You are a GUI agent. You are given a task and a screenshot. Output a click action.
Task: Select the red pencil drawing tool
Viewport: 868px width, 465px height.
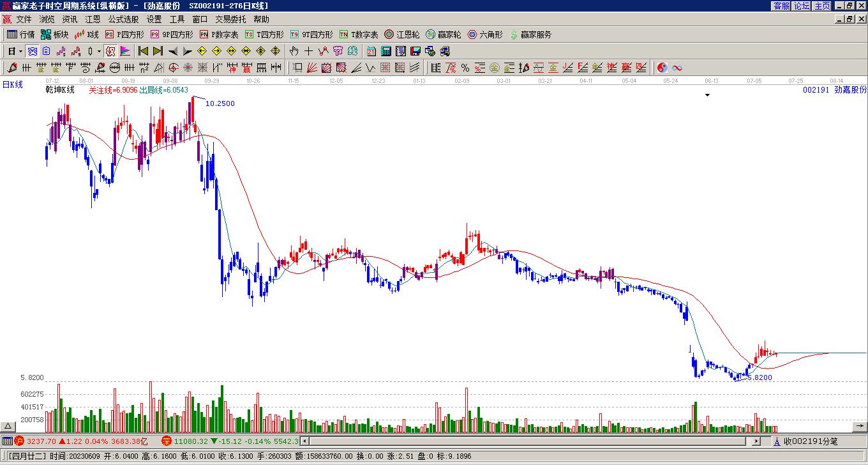11,67
